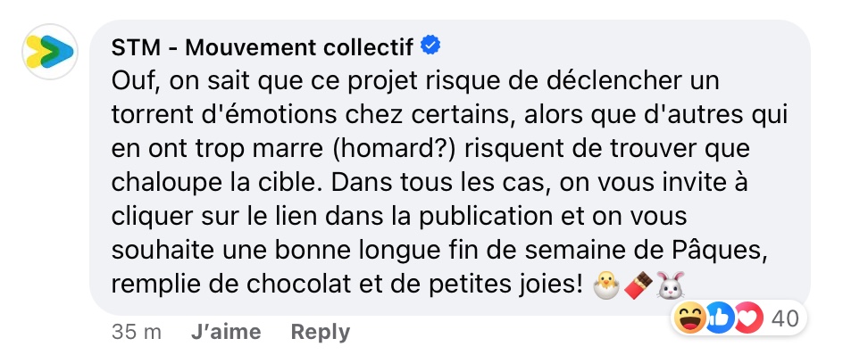
Task: Click the rabbit face emoji
Action: [x=671, y=285]
